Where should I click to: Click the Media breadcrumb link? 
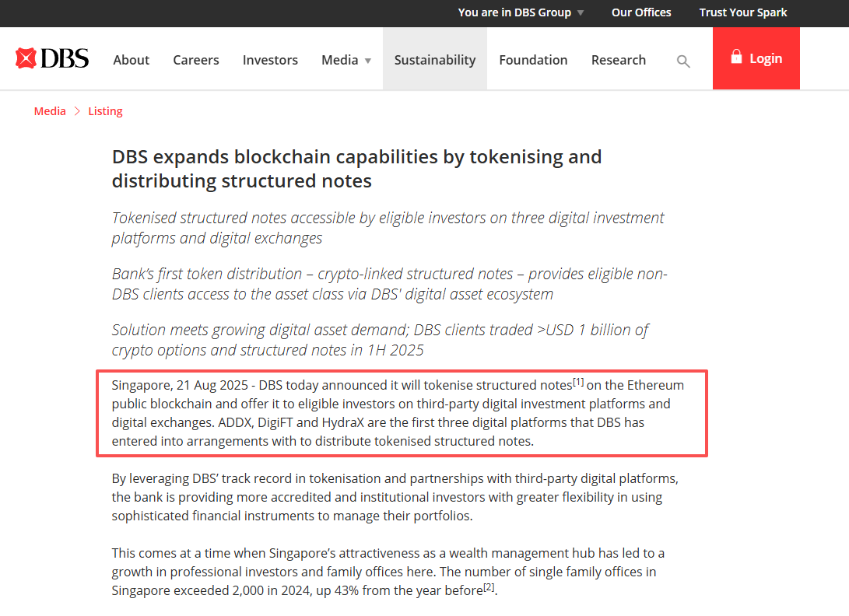point(50,111)
